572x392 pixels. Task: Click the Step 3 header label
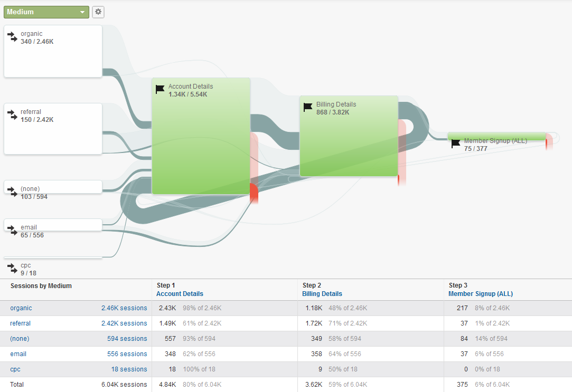pyautogui.click(x=458, y=285)
